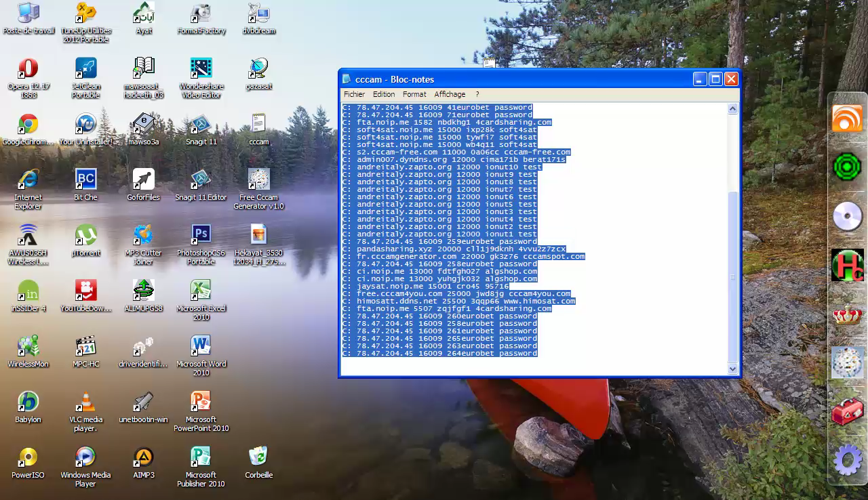Click the Notepad scrollbar up arrow
The height and width of the screenshot is (500, 868).
732,109
